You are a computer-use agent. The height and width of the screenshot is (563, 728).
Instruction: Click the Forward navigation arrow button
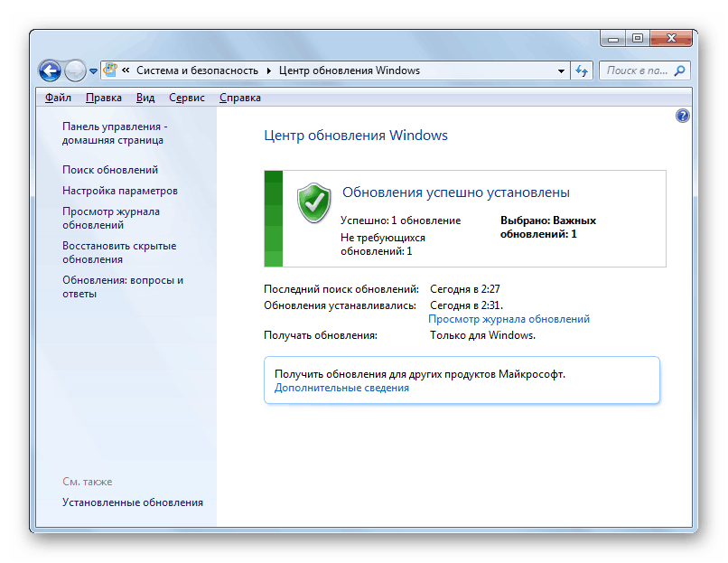(74, 70)
